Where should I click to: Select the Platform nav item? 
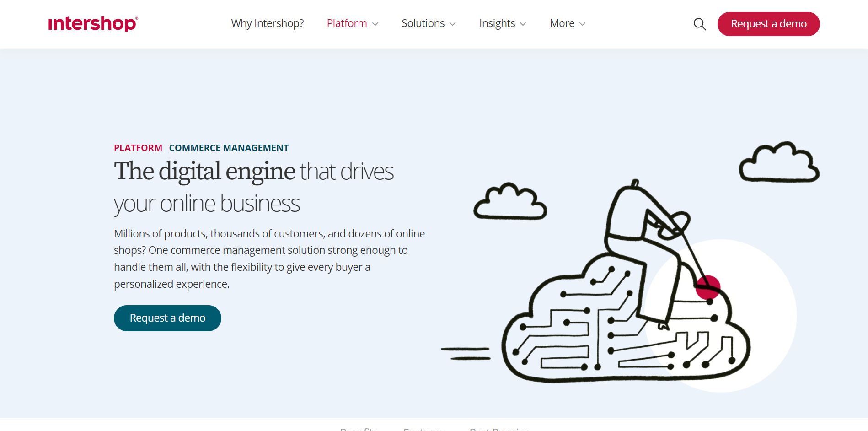pyautogui.click(x=347, y=23)
